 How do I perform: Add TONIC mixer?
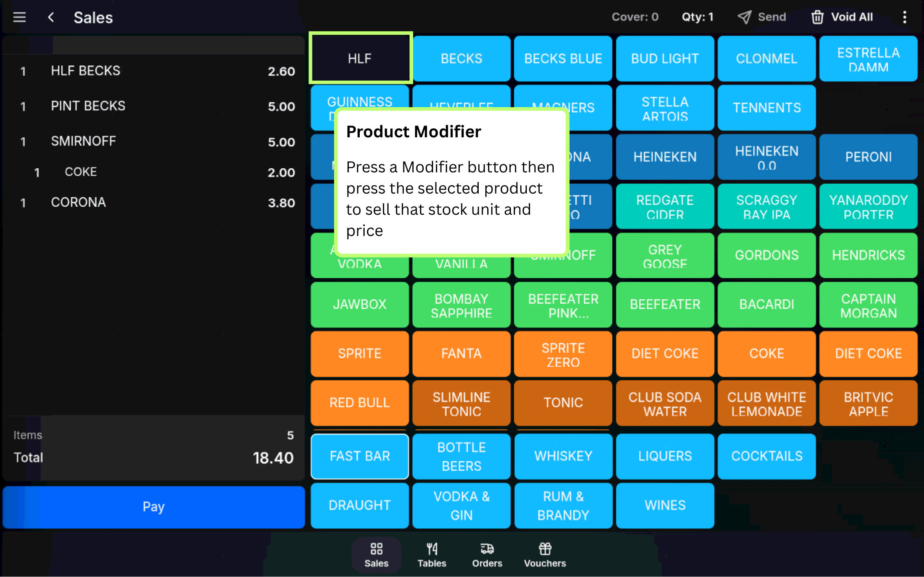[x=563, y=403]
